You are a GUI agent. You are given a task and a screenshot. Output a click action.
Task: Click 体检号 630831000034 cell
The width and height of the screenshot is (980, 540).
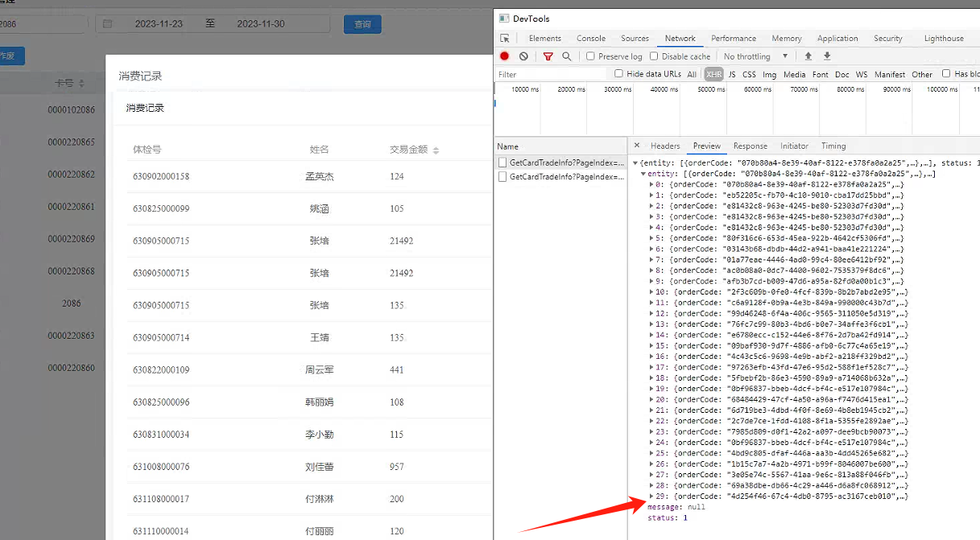(161, 435)
